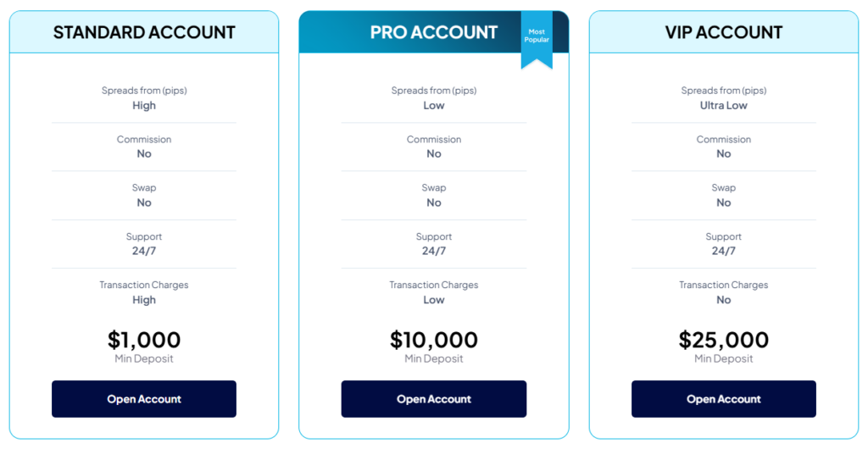Click the Most Popular ribbon badge
The height and width of the screenshot is (449, 868).
coord(536,37)
